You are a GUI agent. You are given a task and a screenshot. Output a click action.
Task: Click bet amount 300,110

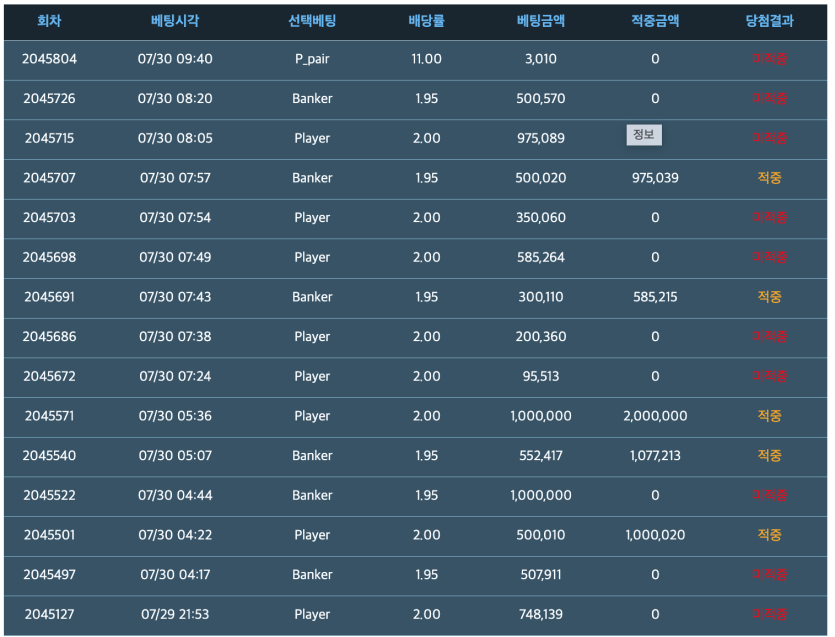pos(541,297)
